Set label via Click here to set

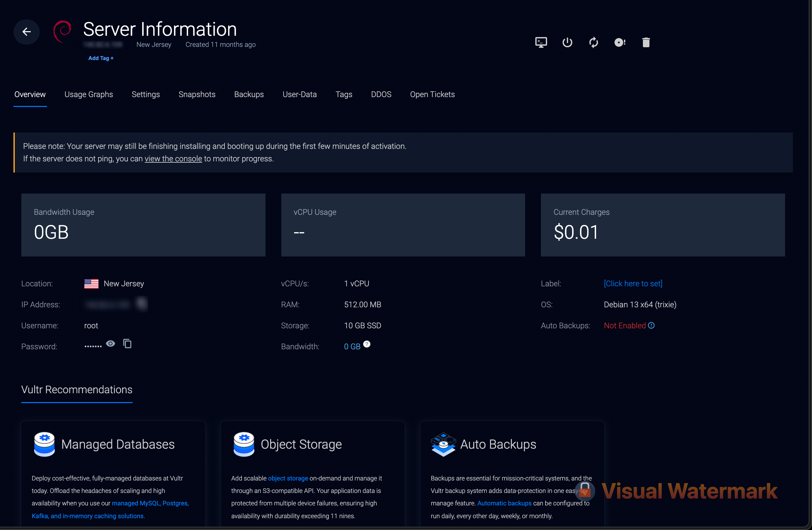coord(633,284)
